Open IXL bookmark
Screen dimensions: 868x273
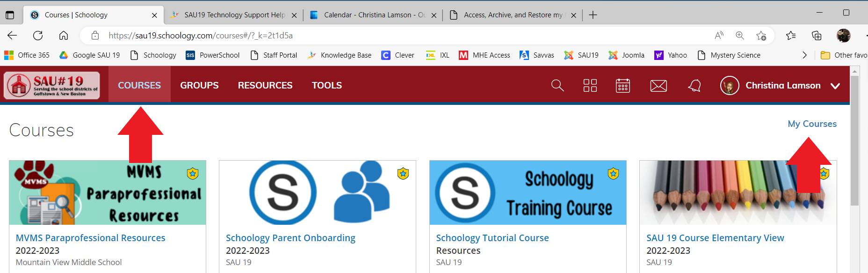click(437, 55)
